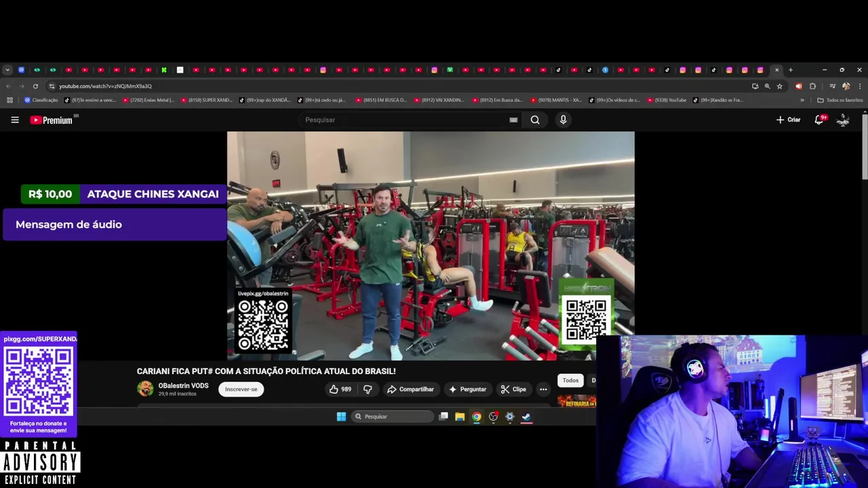Click Compartilhar to share the video
Viewport: 868px width, 488px height.
point(410,389)
